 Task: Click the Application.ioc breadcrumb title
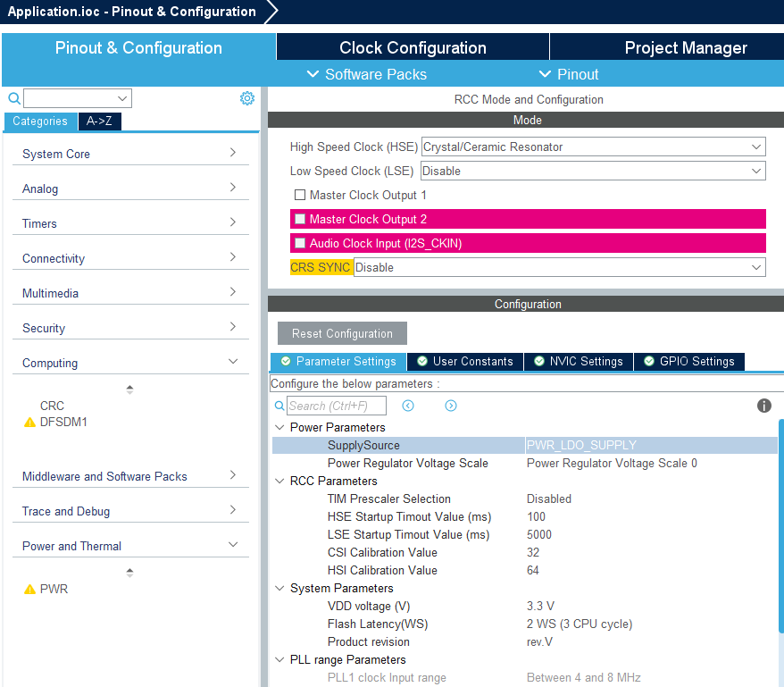131,12
